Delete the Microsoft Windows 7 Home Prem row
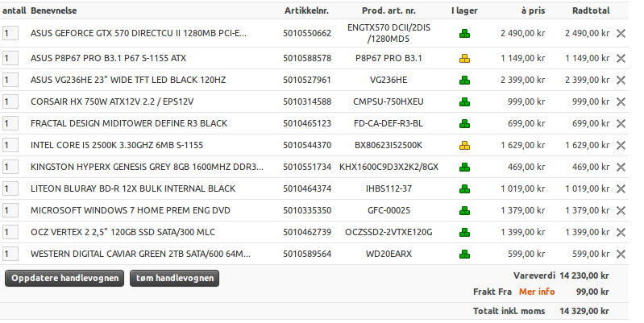Viewport: 644px width, 323px height. [x=621, y=211]
